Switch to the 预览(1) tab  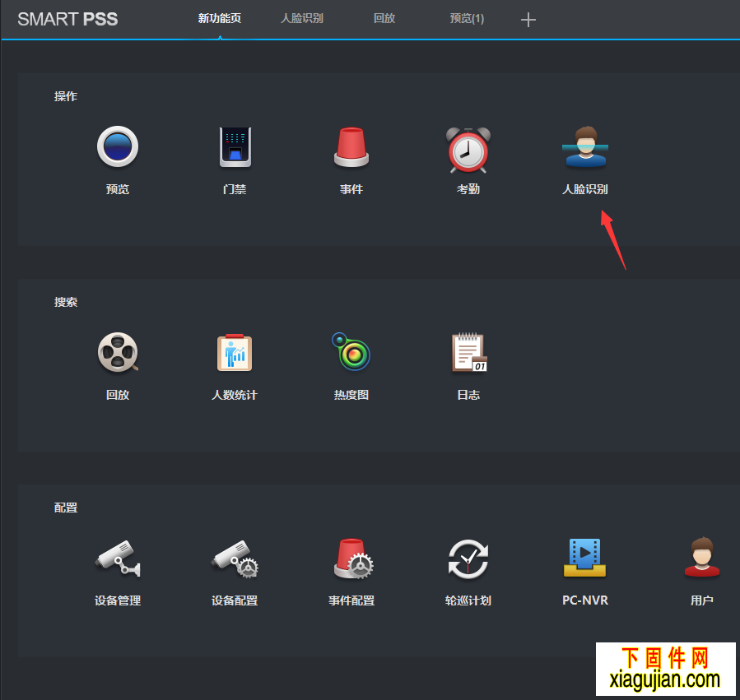pos(467,18)
